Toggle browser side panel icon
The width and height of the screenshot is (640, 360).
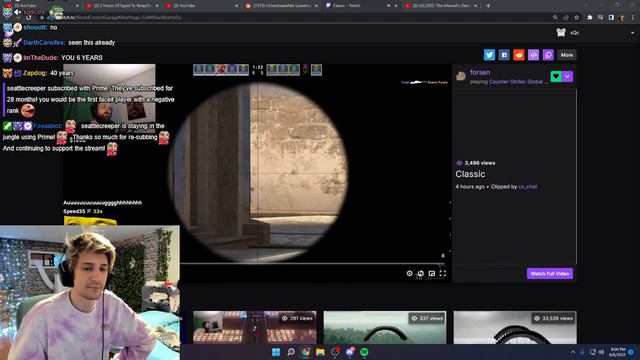point(611,18)
